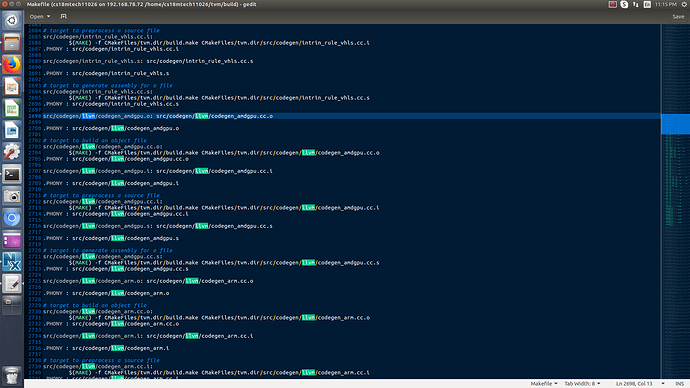Open the workspace switcher in launcher
The image size is (690, 388).
12,305
